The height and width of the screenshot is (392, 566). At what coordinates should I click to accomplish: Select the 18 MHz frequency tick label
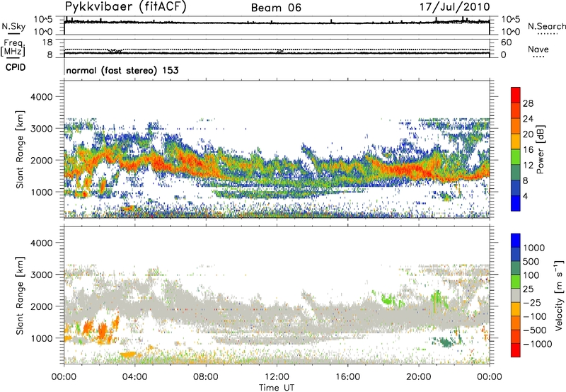[47, 42]
